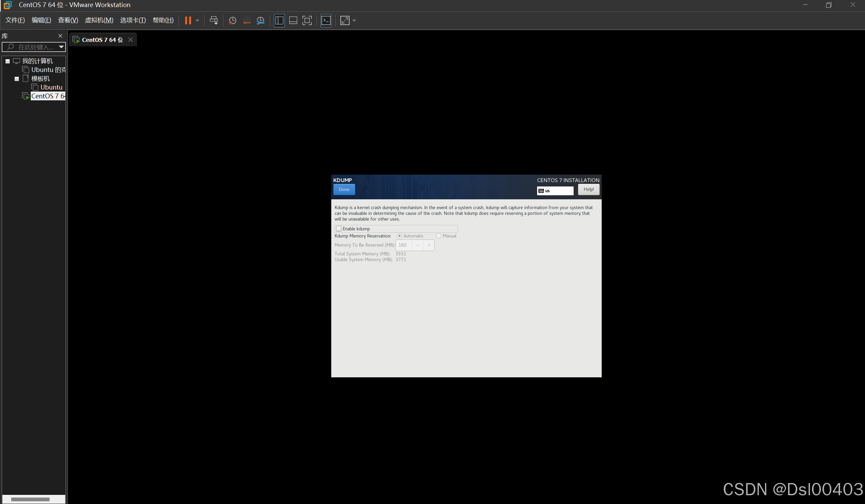Minimize the VMware Workstation window

805,5
